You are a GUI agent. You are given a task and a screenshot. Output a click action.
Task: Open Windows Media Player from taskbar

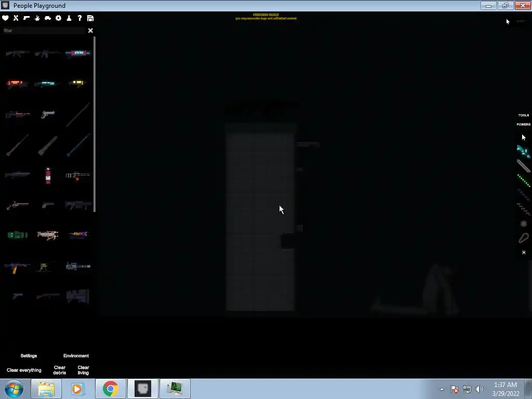(x=78, y=389)
